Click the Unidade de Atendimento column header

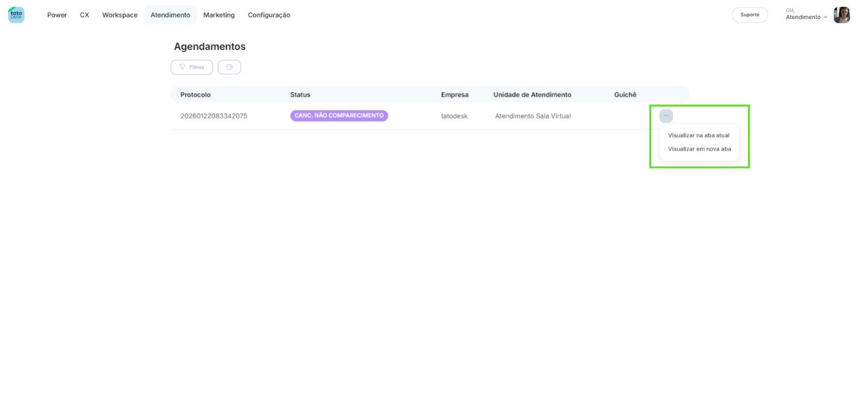point(532,95)
